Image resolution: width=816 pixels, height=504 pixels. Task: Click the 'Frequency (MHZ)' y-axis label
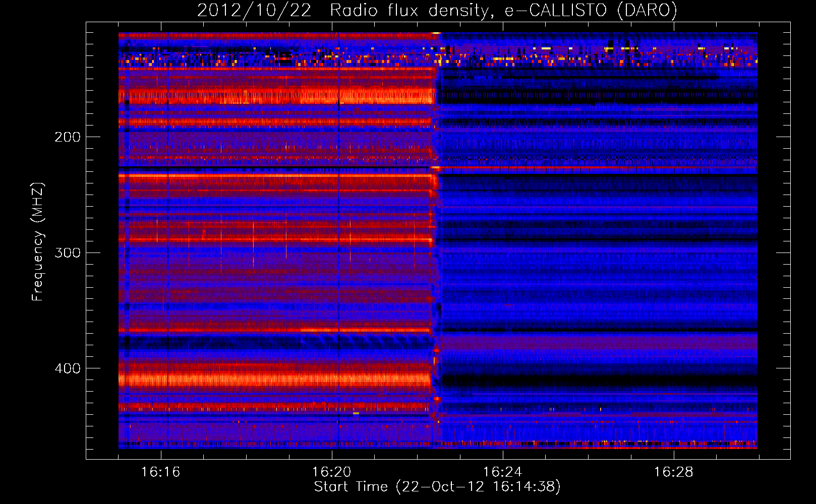point(38,242)
